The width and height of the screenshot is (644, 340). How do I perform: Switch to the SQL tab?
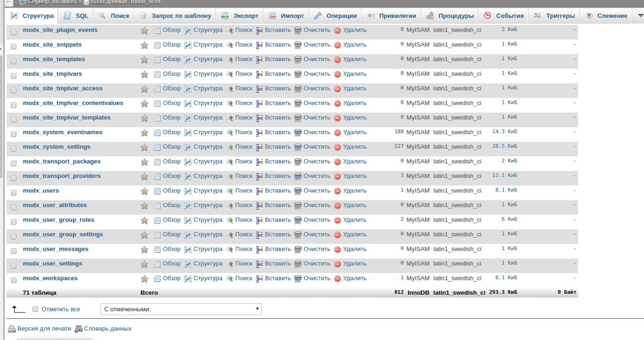pos(76,16)
